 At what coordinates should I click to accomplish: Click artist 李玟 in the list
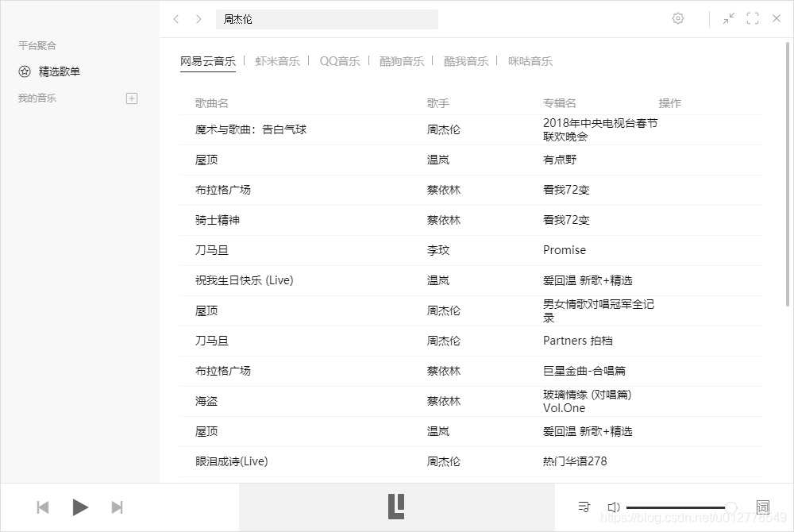click(438, 251)
